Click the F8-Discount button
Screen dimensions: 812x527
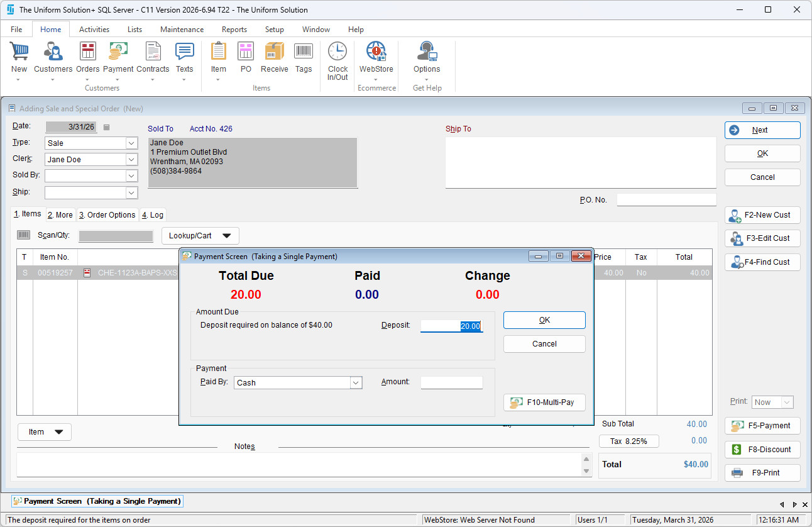(762, 450)
